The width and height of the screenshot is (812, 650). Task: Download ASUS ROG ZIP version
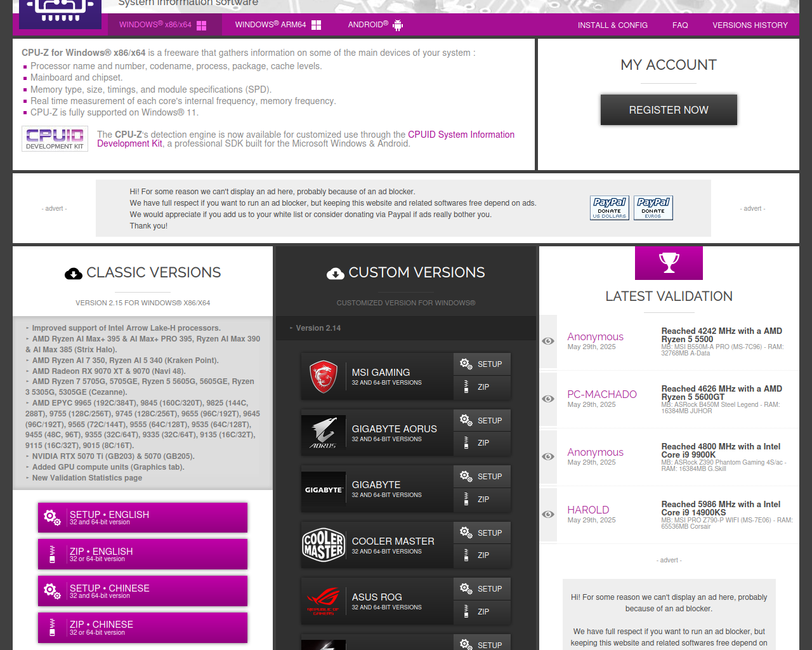482,612
